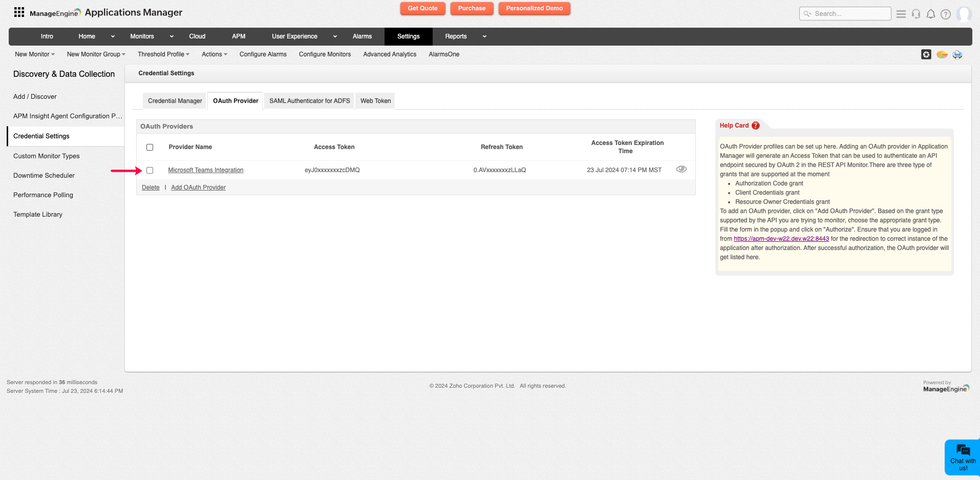Open Downtime Scheduler in the sidebar
Screen dimensions: 980x480
(x=44, y=176)
